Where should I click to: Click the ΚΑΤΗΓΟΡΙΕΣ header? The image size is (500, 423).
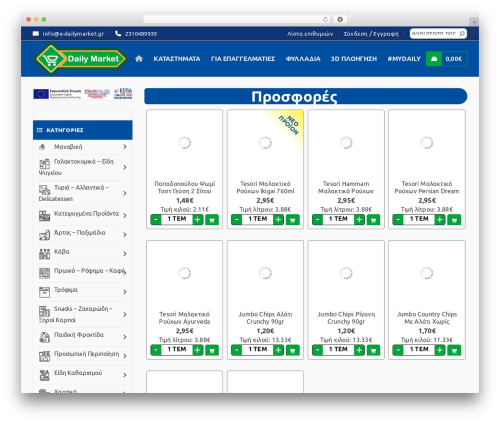pos(83,130)
